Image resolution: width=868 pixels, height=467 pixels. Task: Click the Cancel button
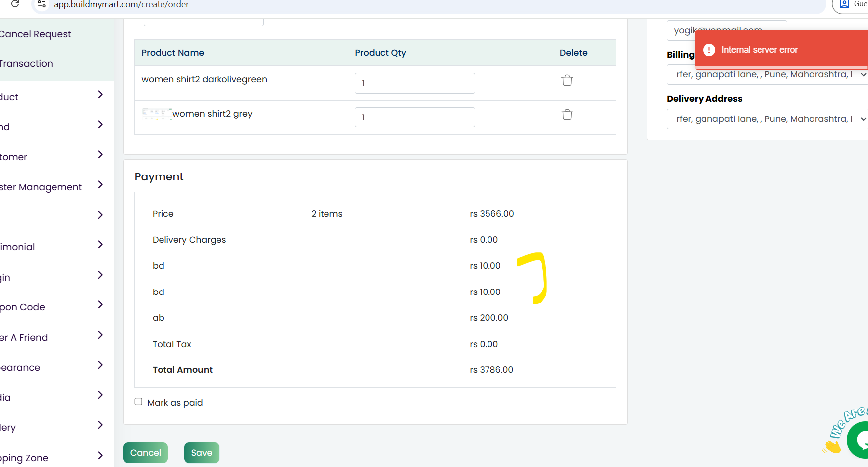(146, 453)
